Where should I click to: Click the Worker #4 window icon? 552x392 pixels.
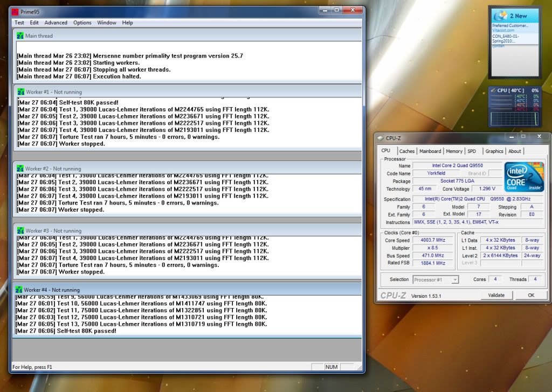[x=19, y=290]
